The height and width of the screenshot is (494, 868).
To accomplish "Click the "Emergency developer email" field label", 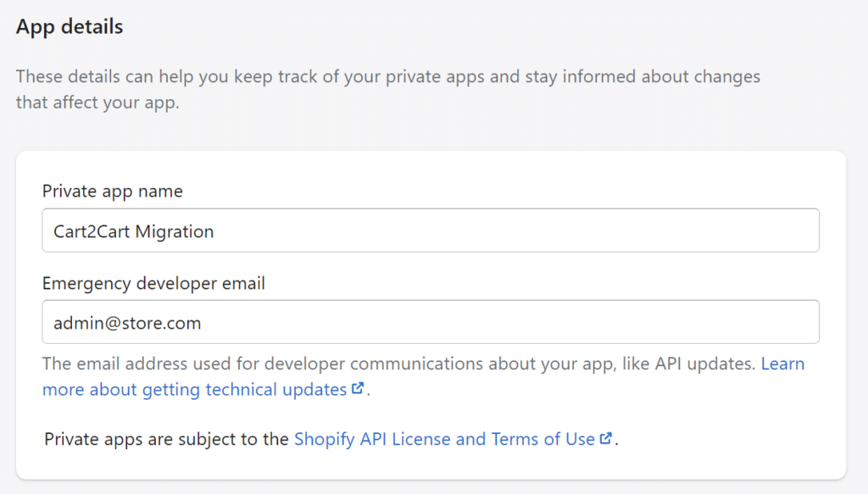I will [153, 283].
